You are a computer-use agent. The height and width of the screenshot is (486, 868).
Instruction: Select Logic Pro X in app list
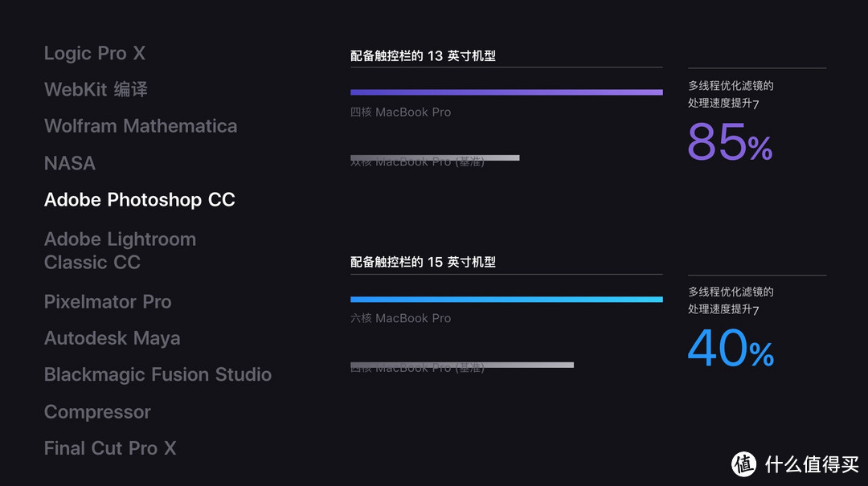[x=95, y=53]
